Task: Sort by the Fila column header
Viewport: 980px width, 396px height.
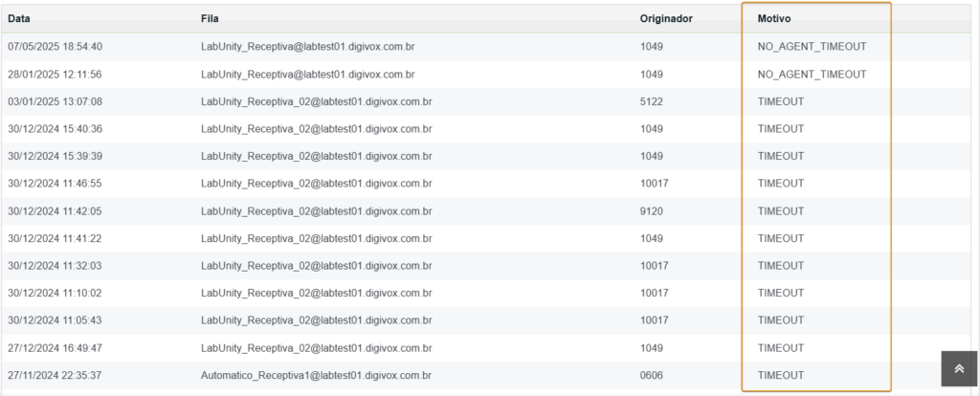Action: [210, 19]
